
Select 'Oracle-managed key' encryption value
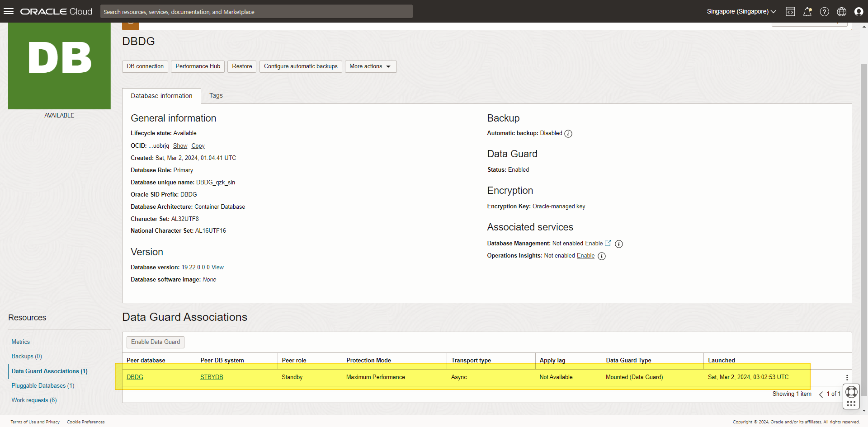559,206
